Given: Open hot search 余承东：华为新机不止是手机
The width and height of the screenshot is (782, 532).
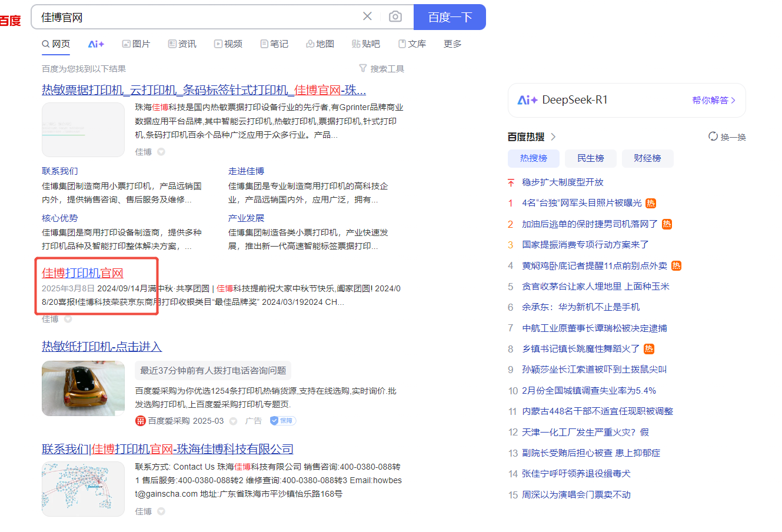Looking at the screenshot, I should pos(580,307).
